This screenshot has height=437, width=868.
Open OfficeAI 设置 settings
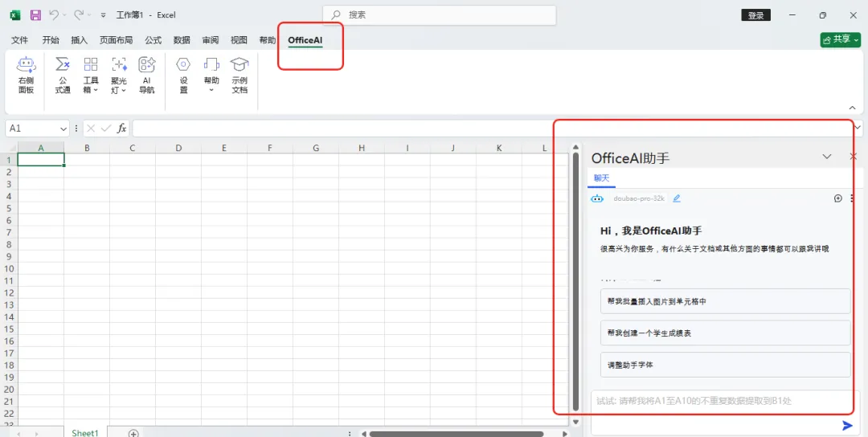[x=183, y=75]
